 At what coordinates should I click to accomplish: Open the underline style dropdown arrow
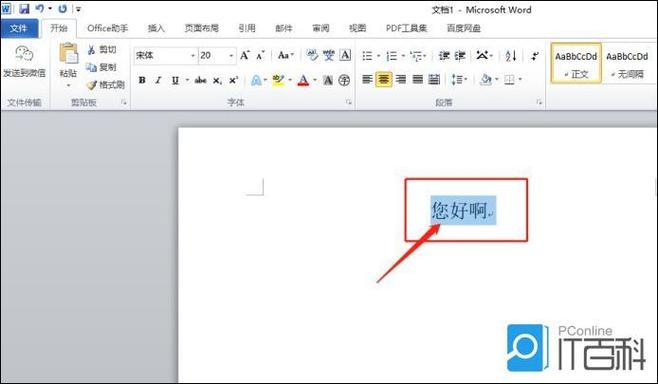pyautogui.click(x=187, y=80)
